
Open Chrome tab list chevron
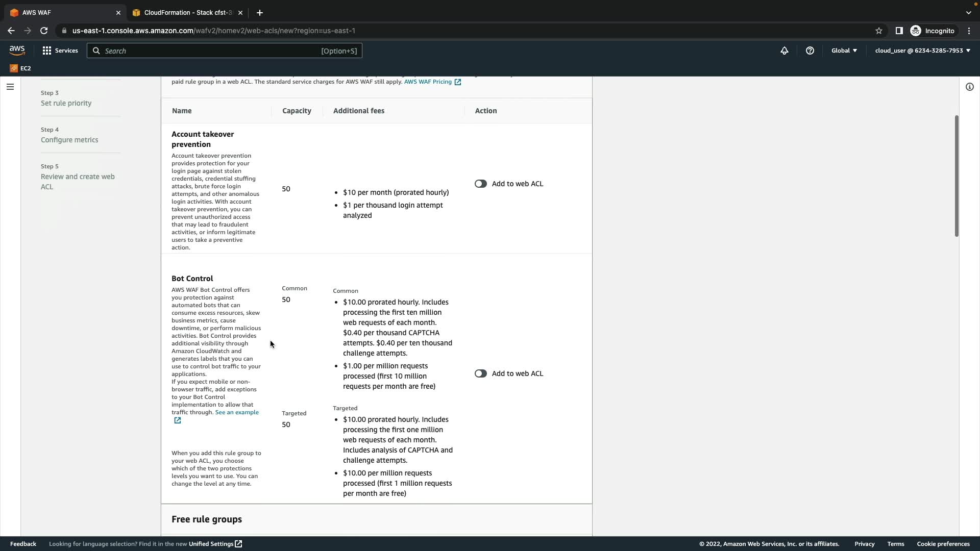(968, 12)
